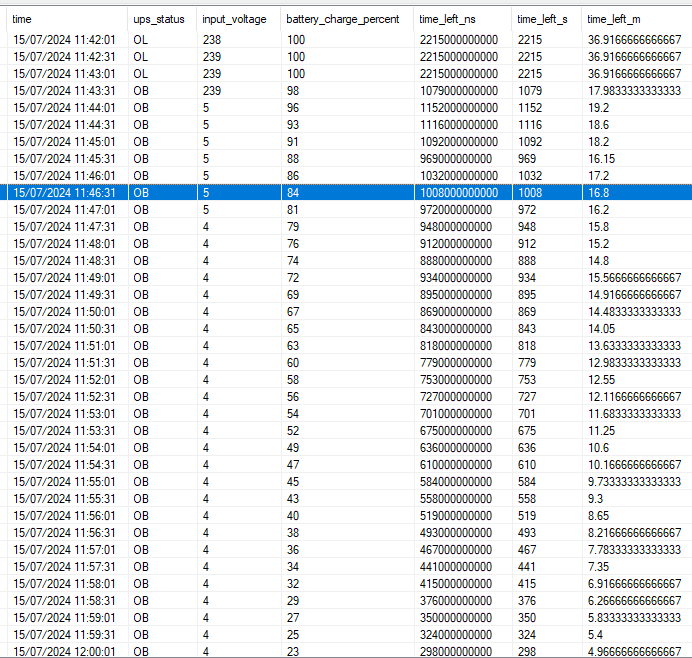Select time_left_m value 12.55

pyautogui.click(x=602, y=380)
